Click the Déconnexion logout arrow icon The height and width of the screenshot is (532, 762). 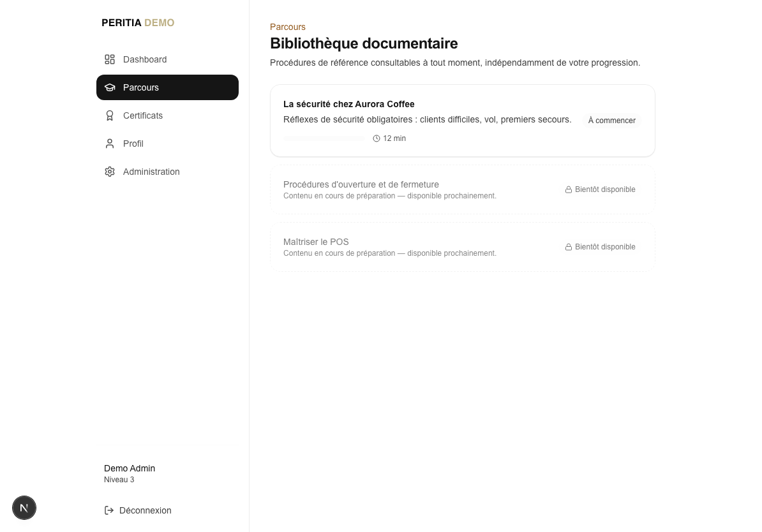pyautogui.click(x=109, y=510)
